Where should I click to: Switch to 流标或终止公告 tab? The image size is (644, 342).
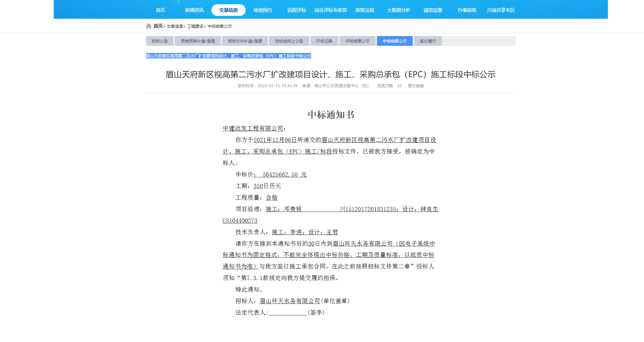click(x=289, y=41)
